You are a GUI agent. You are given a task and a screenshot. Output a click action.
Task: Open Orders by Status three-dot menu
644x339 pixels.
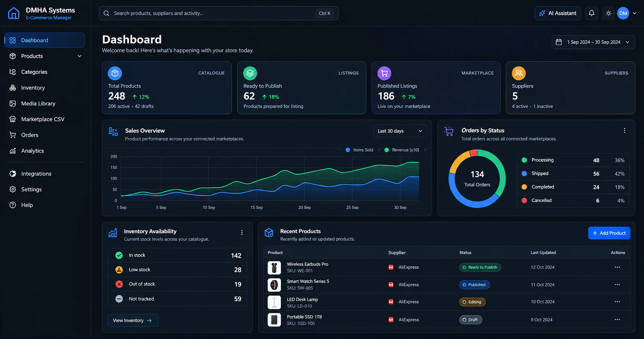(x=625, y=131)
